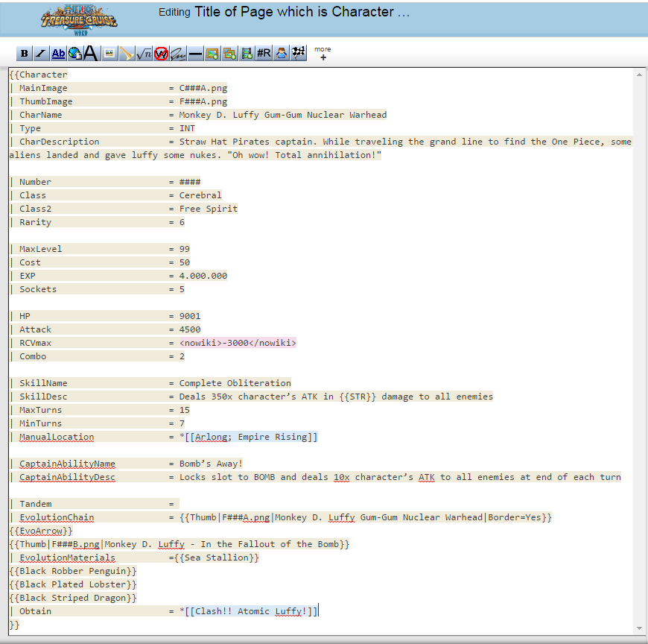Click the '[[Arlong; Empire Rising]]' link text
Screen dimensions: 648x644
pyautogui.click(x=251, y=437)
